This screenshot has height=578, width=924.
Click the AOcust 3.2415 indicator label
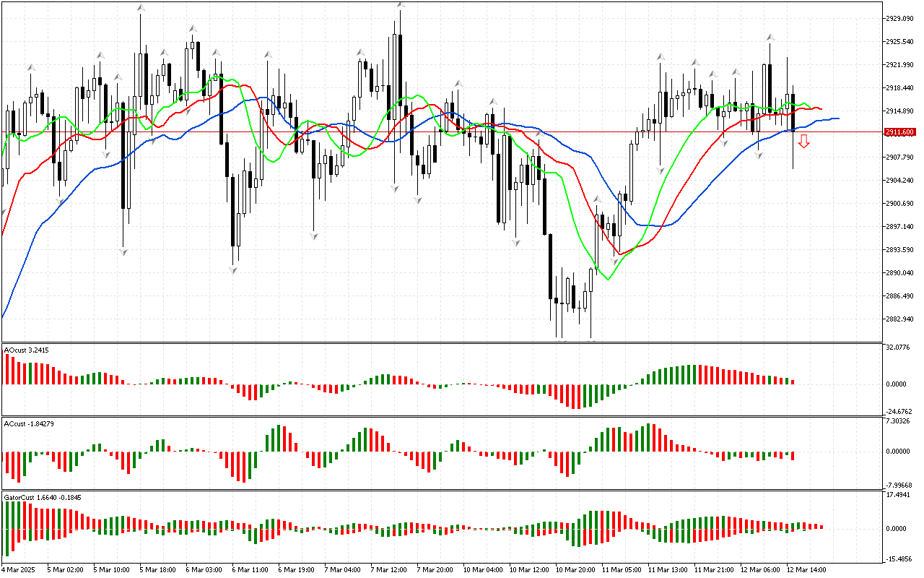click(x=27, y=350)
